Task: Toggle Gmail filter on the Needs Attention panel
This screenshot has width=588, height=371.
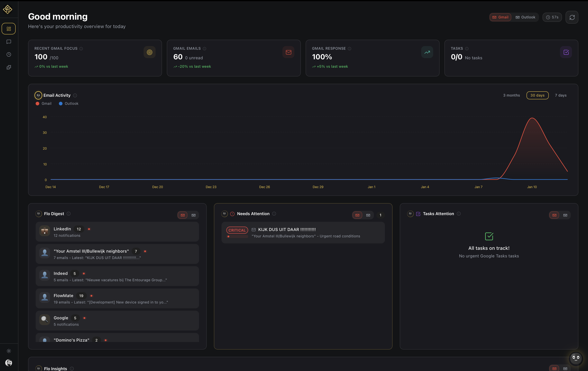Action: [x=357, y=215]
